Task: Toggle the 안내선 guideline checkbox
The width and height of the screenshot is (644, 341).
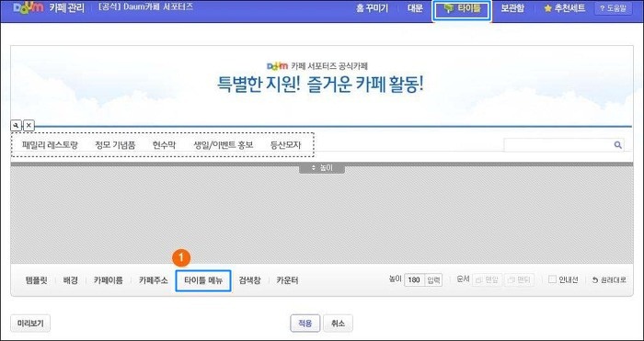Action: [x=552, y=279]
